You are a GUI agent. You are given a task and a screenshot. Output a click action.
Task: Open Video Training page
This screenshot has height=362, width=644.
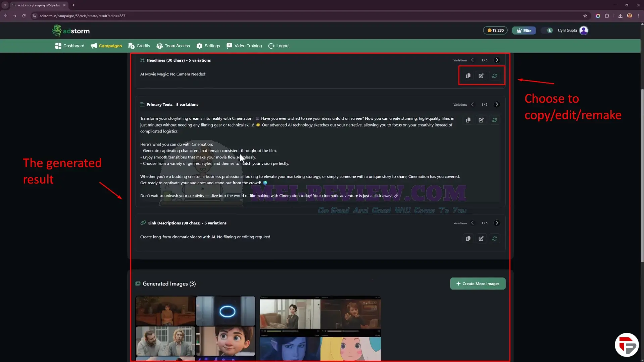[244, 46]
